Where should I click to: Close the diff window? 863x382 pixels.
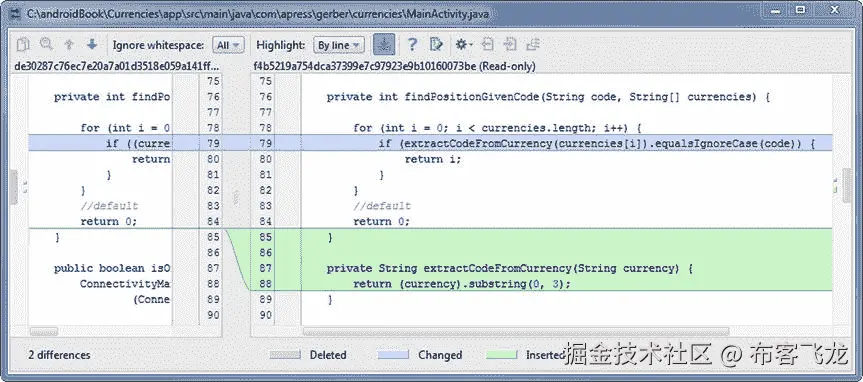[834, 10]
